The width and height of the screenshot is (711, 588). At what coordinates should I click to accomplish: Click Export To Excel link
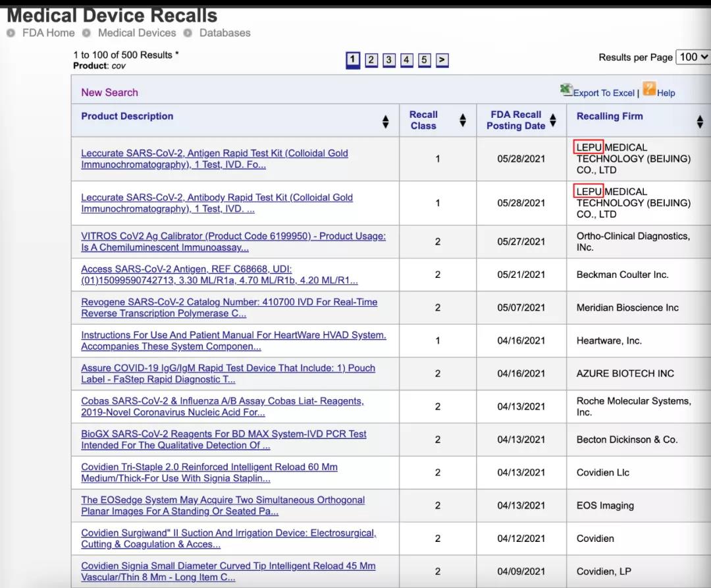point(604,93)
